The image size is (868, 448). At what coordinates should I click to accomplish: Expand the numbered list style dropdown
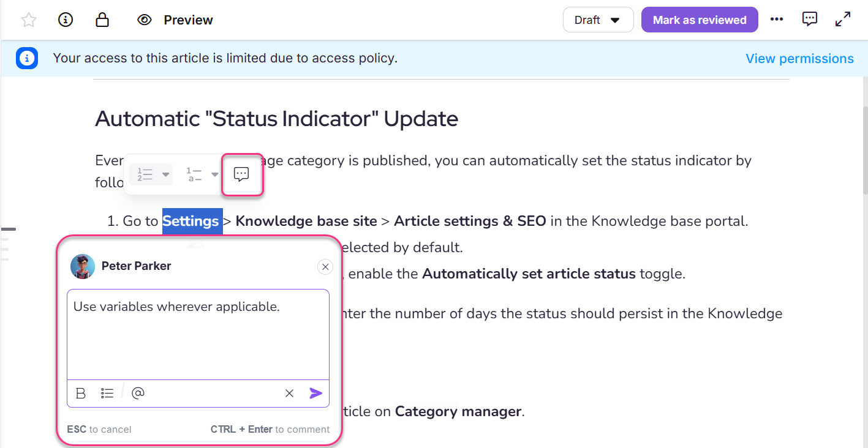coord(165,174)
